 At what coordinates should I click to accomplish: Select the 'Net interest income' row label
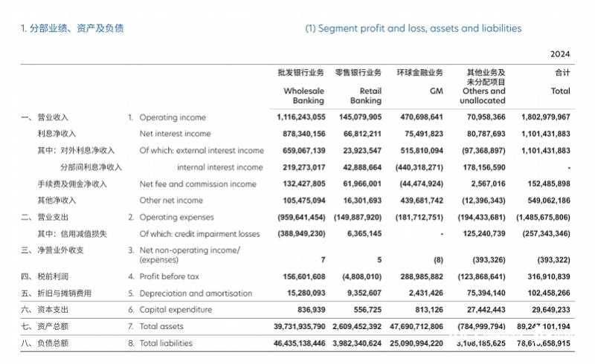[x=175, y=134]
